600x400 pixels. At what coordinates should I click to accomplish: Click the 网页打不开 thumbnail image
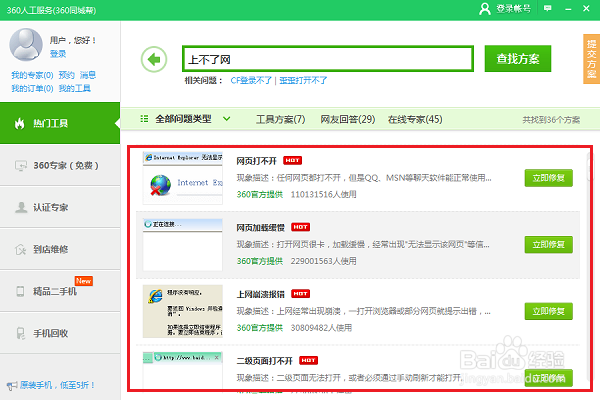point(183,178)
